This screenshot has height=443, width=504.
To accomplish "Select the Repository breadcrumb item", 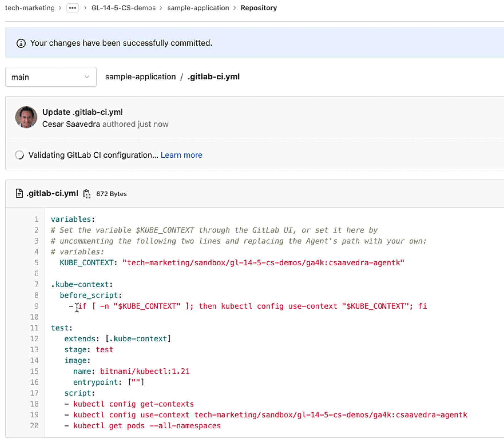I will click(x=258, y=8).
